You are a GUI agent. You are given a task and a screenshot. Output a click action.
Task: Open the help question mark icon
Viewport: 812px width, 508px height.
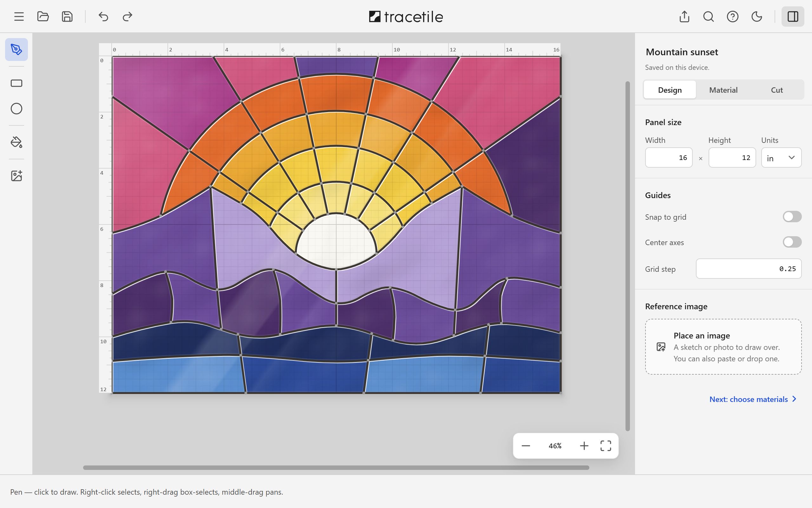[x=732, y=17]
